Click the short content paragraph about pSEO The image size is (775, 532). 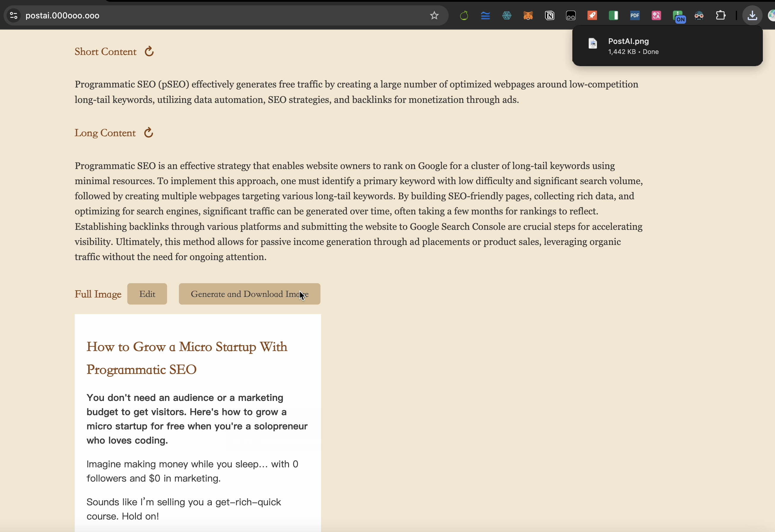pos(356,92)
